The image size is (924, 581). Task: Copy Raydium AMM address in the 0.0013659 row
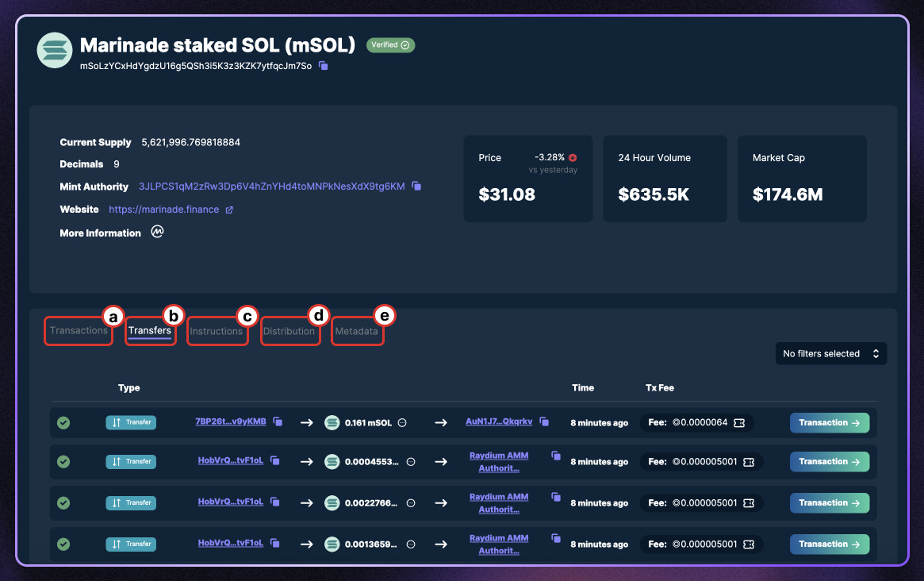point(556,538)
